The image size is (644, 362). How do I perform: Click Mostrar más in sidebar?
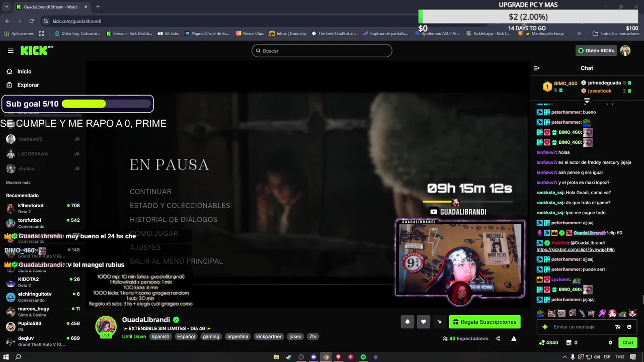18,183
